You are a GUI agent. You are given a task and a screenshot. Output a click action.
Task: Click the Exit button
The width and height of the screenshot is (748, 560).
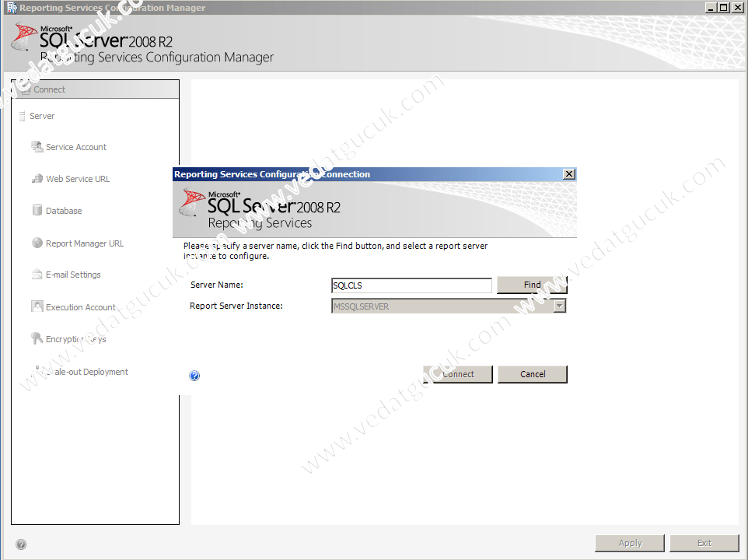click(704, 543)
